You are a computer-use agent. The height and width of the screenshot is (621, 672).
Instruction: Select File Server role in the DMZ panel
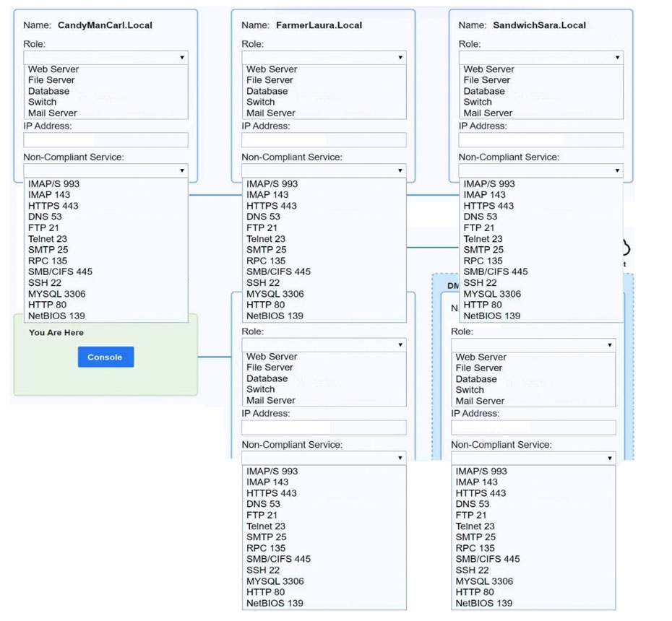pyautogui.click(x=478, y=368)
